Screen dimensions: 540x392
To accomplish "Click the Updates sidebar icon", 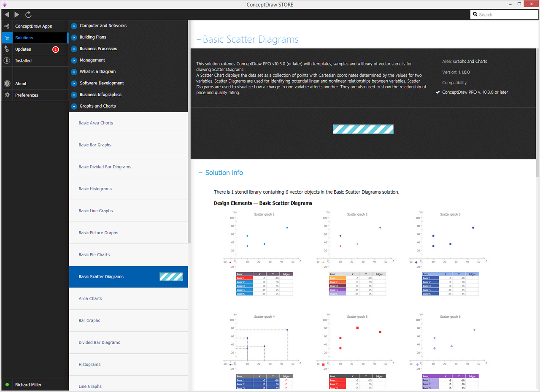I will (x=7, y=49).
